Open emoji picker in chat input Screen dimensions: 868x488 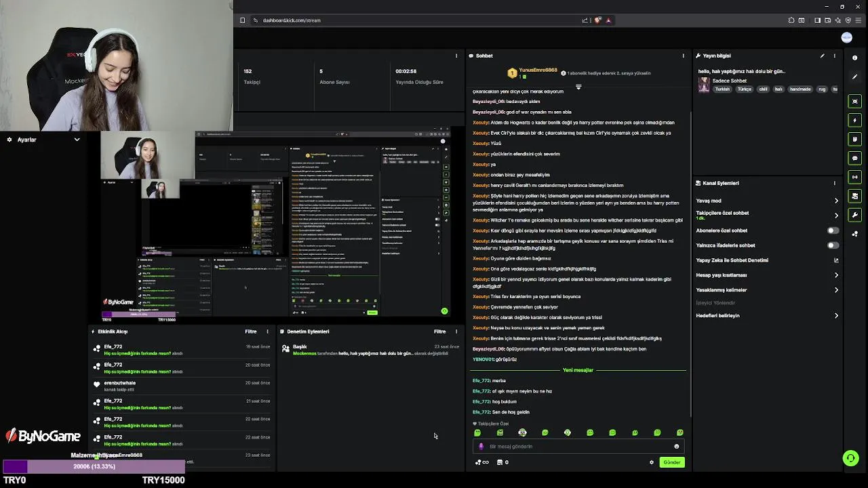[x=676, y=447]
